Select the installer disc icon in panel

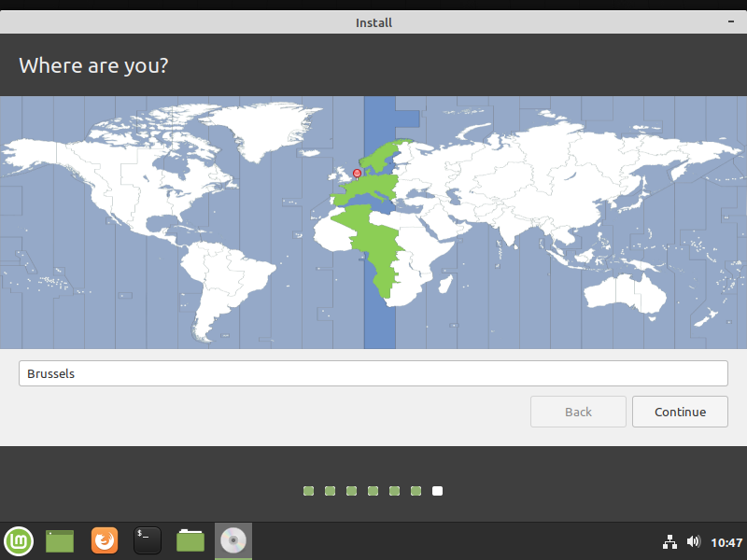(233, 541)
